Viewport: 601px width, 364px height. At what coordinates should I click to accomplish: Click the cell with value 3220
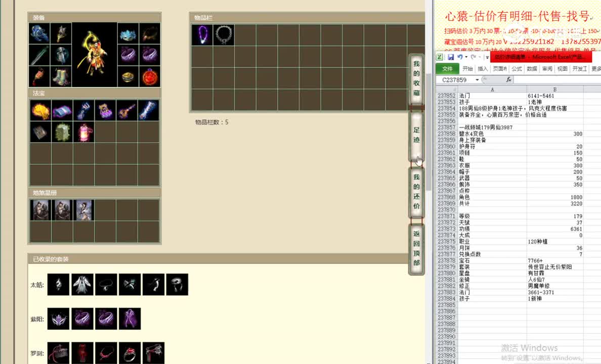tap(555, 203)
